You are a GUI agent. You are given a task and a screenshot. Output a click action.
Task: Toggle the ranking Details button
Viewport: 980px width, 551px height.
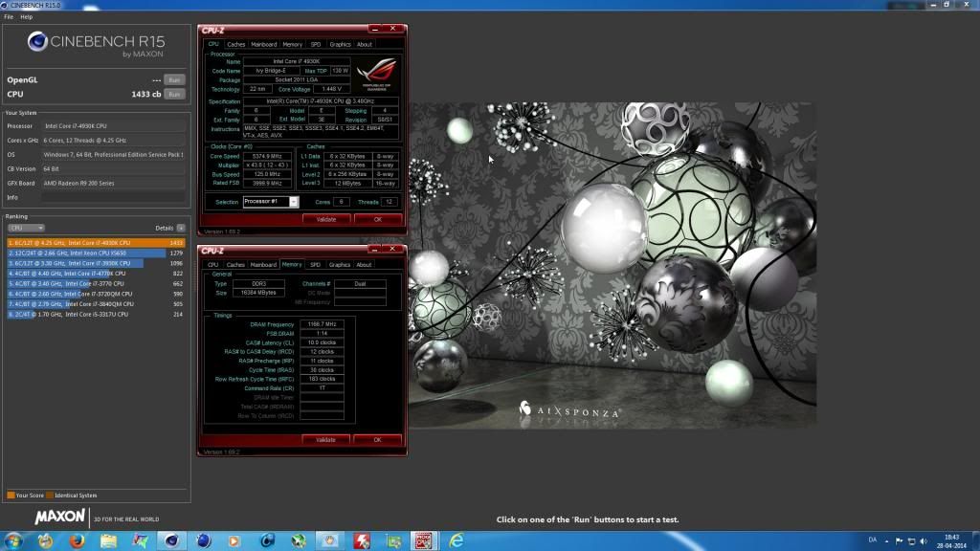click(181, 228)
